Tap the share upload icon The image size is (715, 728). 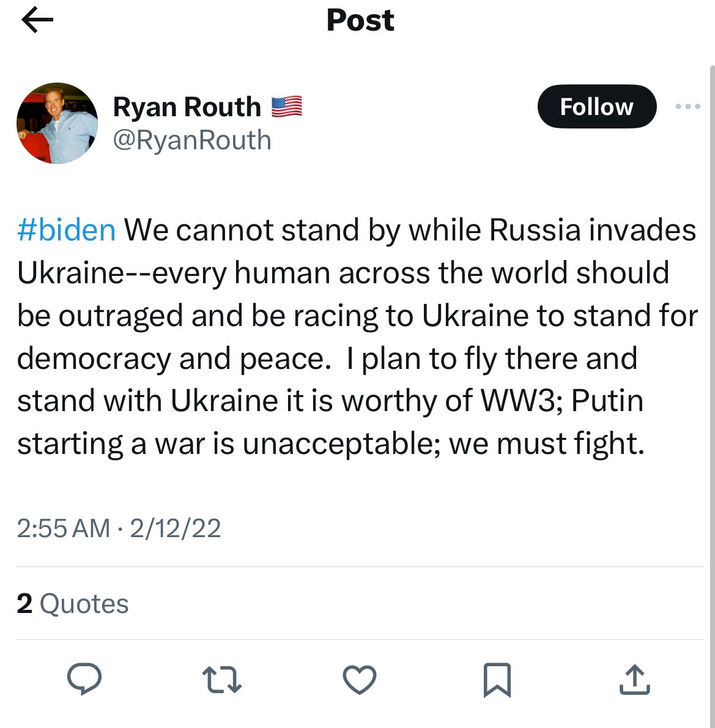tap(634, 680)
